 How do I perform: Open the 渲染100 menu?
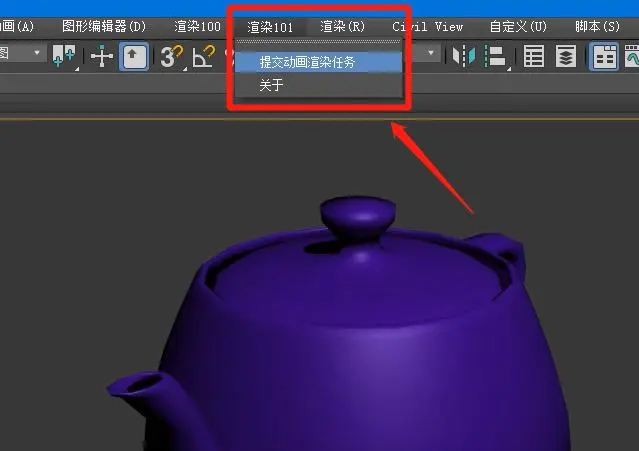click(197, 27)
